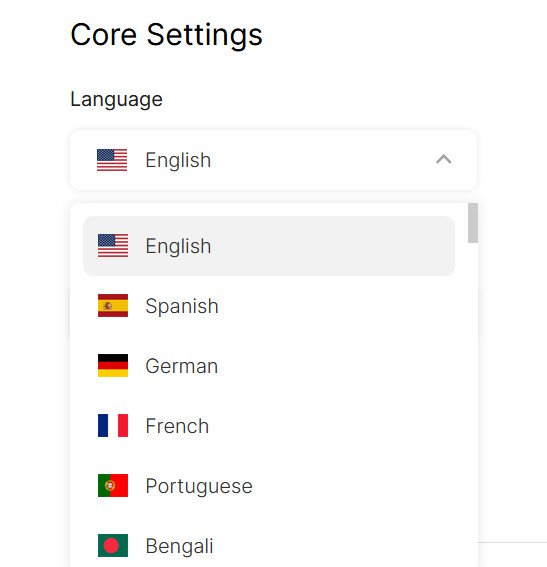Pick French in the dropdown list
The height and width of the screenshot is (567, 547).
(x=269, y=426)
